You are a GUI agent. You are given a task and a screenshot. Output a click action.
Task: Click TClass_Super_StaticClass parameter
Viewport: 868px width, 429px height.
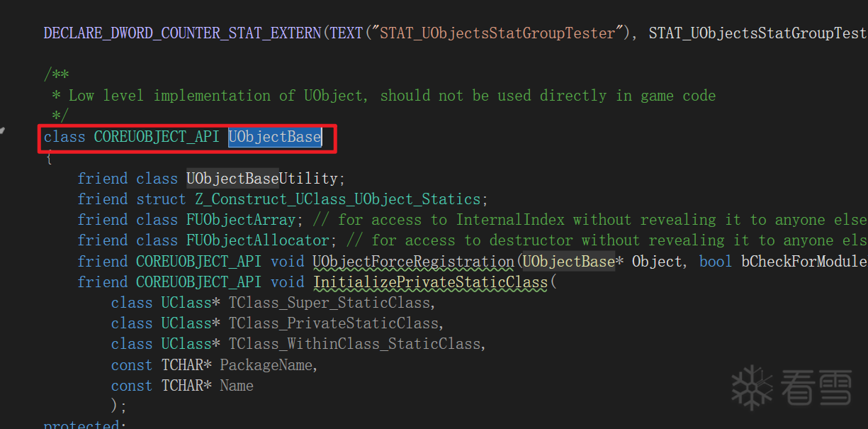coord(329,303)
